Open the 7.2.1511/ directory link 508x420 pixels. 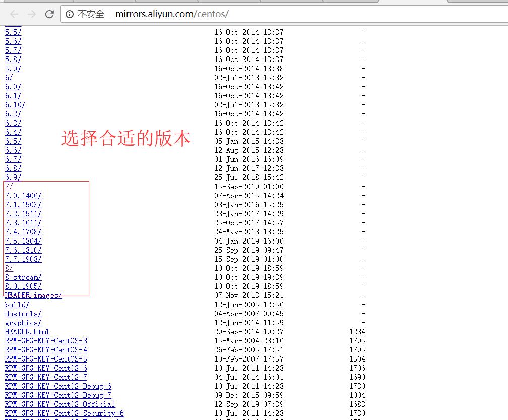coord(23,214)
